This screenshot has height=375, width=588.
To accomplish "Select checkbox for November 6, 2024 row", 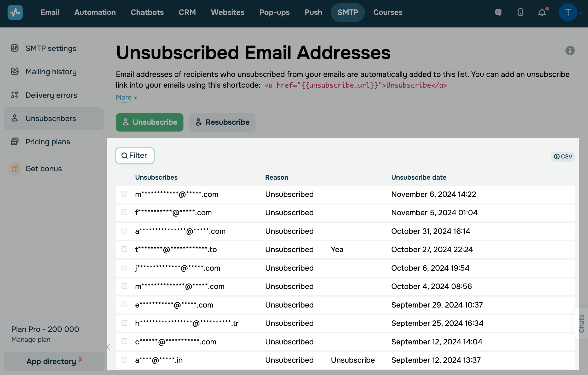I will pos(124,194).
